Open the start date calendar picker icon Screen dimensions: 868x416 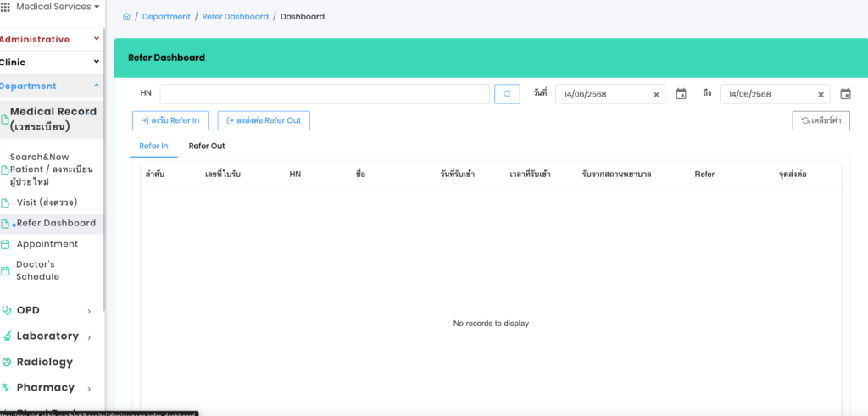click(681, 94)
